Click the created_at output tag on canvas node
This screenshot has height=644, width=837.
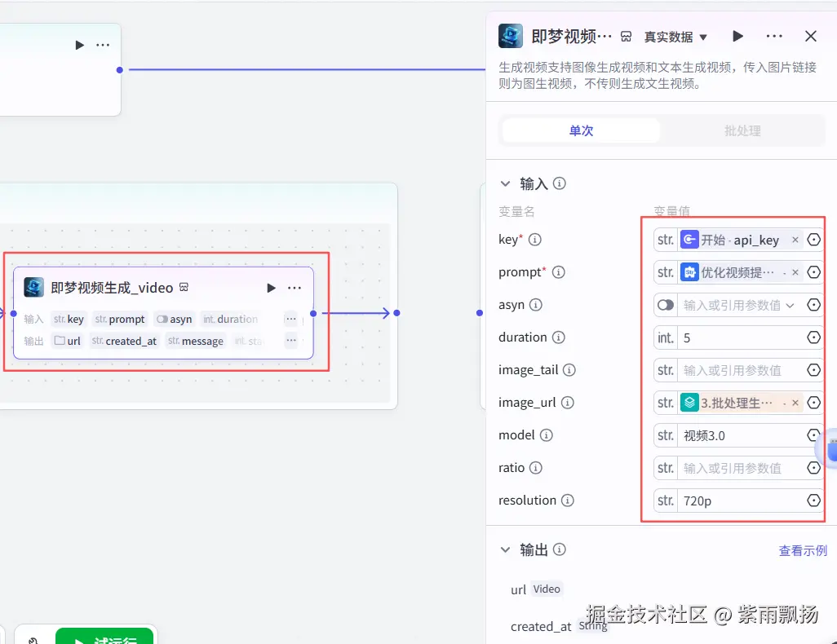click(124, 341)
